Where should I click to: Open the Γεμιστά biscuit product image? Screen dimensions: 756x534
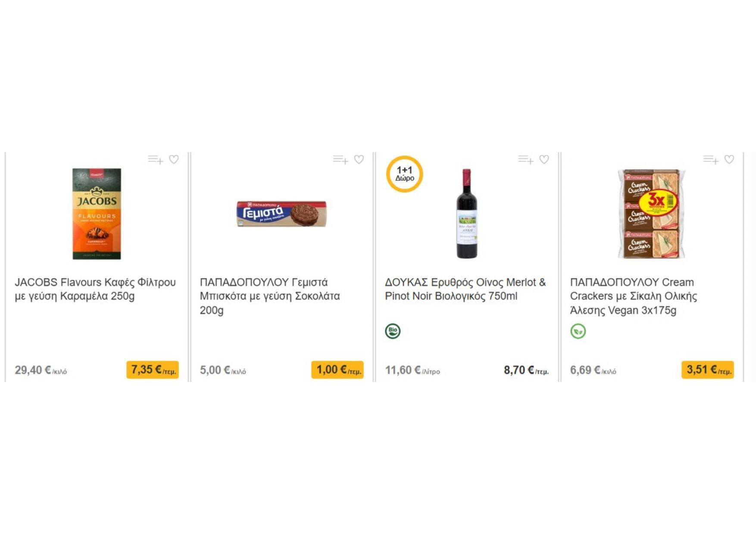tap(281, 214)
